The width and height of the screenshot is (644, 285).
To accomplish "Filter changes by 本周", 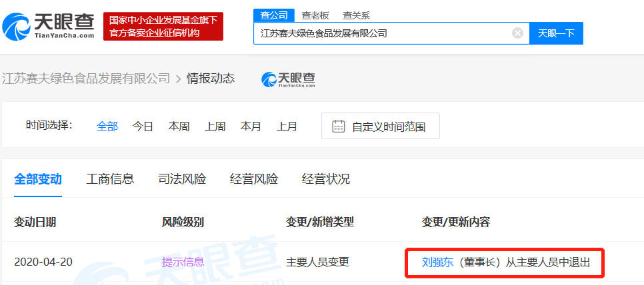I will [179, 127].
